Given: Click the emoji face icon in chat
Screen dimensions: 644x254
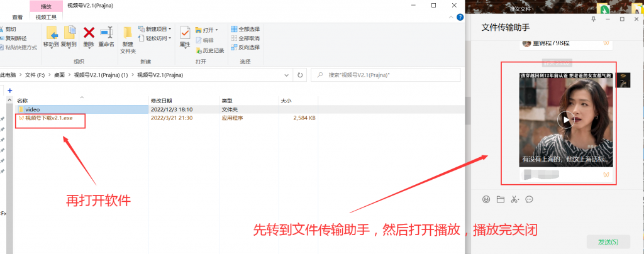Looking at the screenshot, I should [x=486, y=199].
